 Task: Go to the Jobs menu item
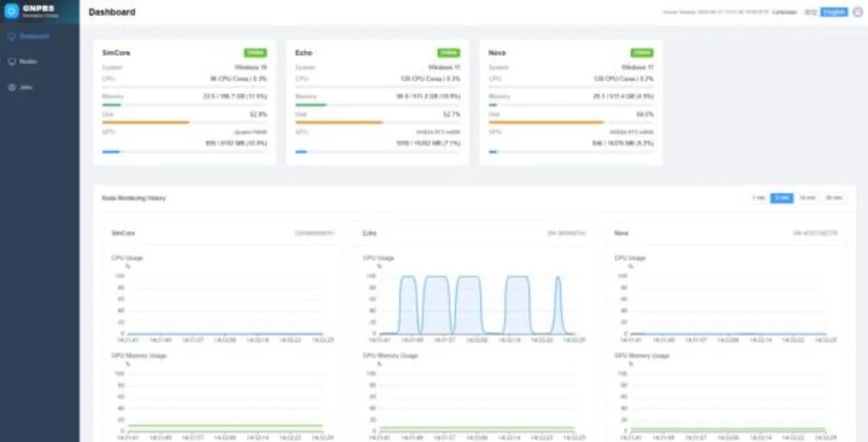point(26,88)
